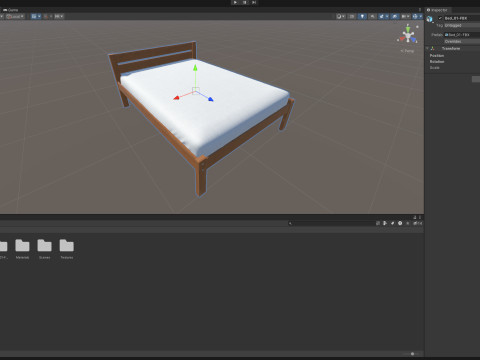Click the Project panel lock icon
The height and width of the screenshot is (360, 480).
pyautogui.click(x=415, y=217)
